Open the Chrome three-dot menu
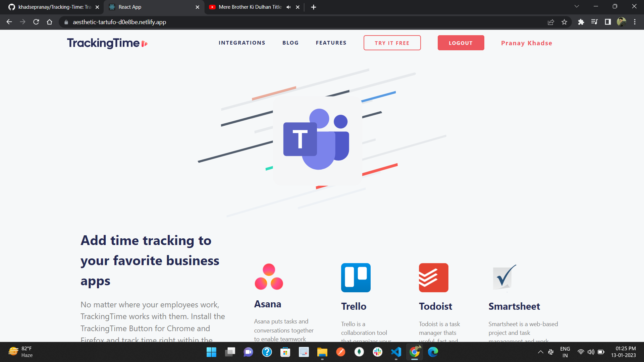Screen dimensions: 644x362 [x=635, y=22]
